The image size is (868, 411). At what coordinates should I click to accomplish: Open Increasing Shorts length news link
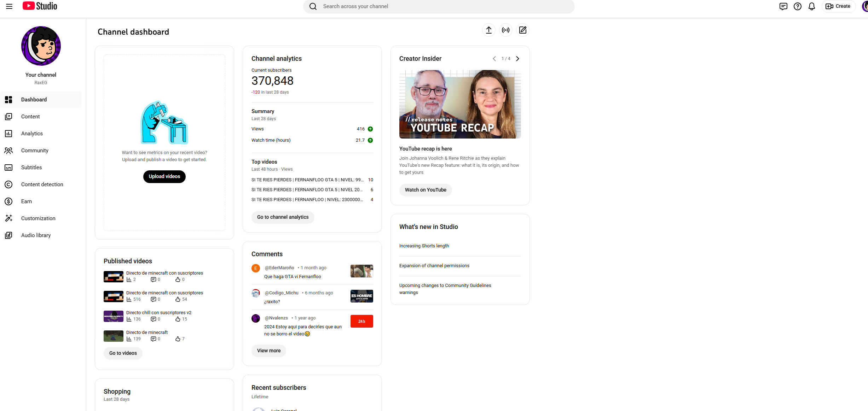[x=424, y=246]
